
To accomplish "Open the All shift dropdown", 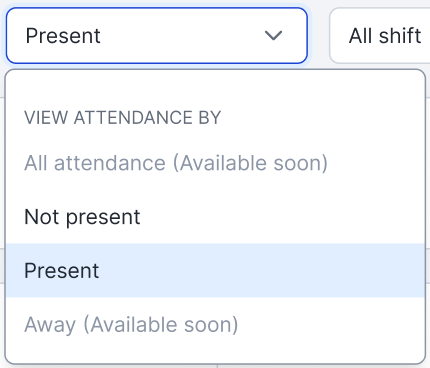I will pyautogui.click(x=380, y=36).
